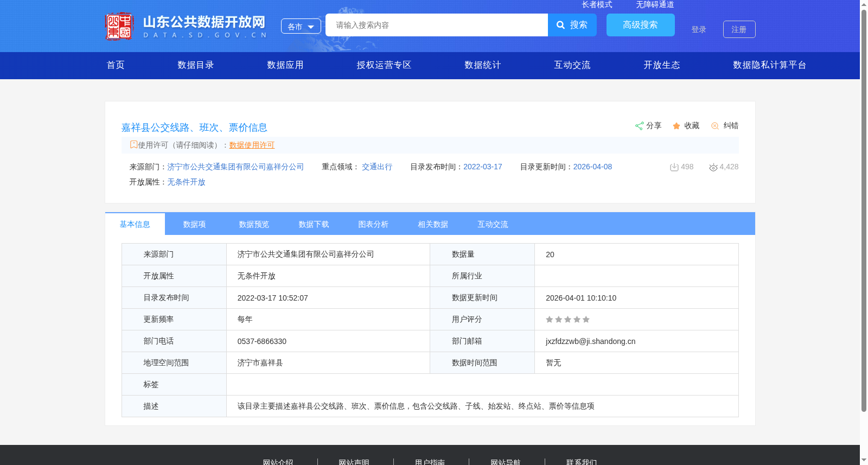Open the 各市 city dropdown
Screen dimensions: 868x465
click(301, 26)
